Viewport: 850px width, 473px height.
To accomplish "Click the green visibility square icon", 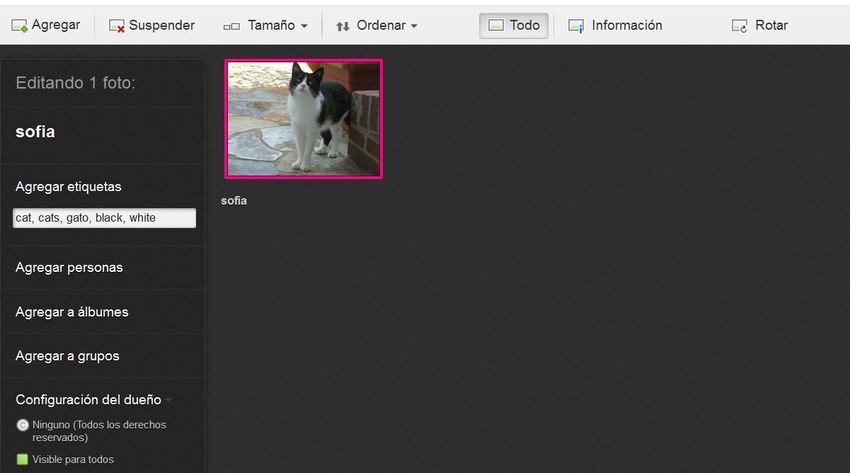I will click(x=22, y=460).
